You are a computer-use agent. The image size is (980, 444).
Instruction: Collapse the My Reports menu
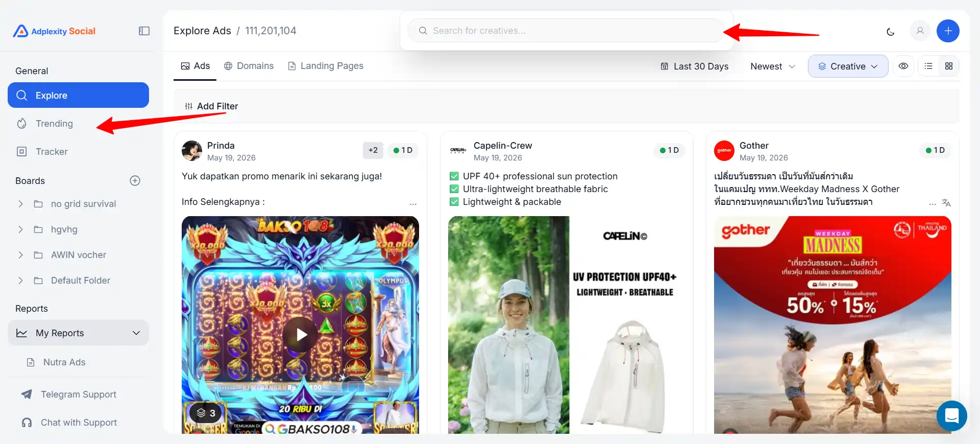(x=78, y=333)
